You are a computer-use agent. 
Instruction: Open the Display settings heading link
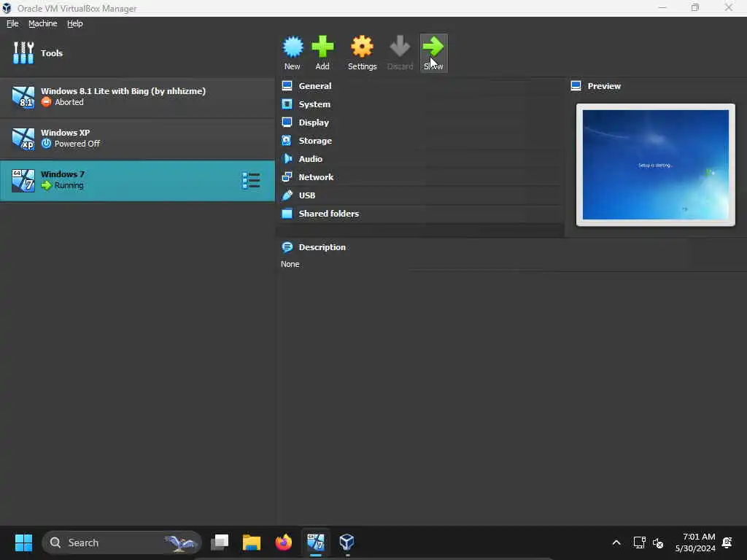(x=314, y=122)
